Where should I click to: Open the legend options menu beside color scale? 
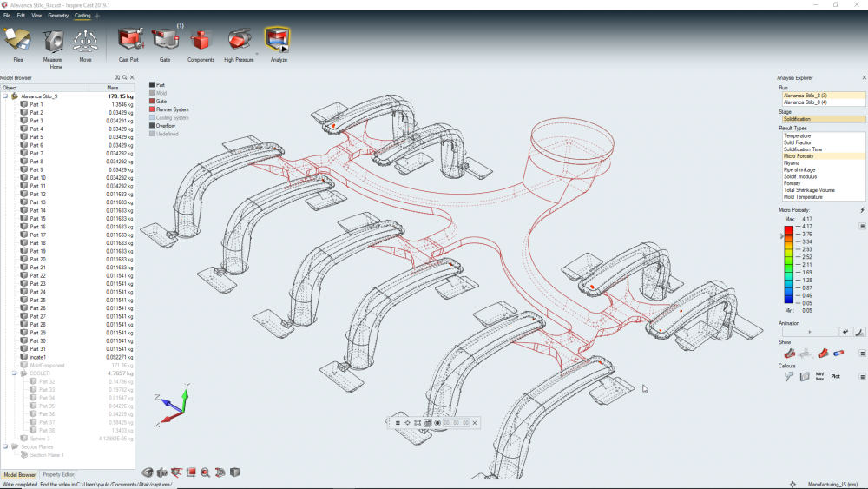[862, 226]
